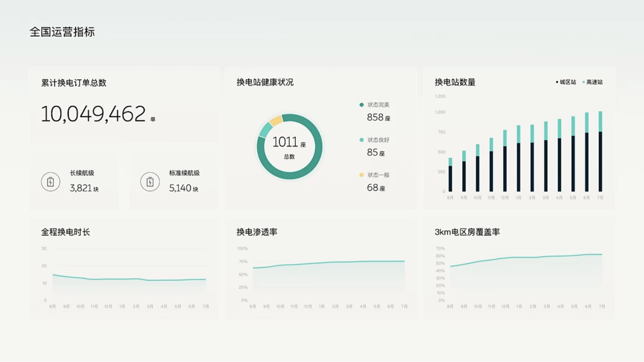Click the 1011 座 总数 donut center
The width and height of the screenshot is (644, 362).
pyautogui.click(x=289, y=147)
